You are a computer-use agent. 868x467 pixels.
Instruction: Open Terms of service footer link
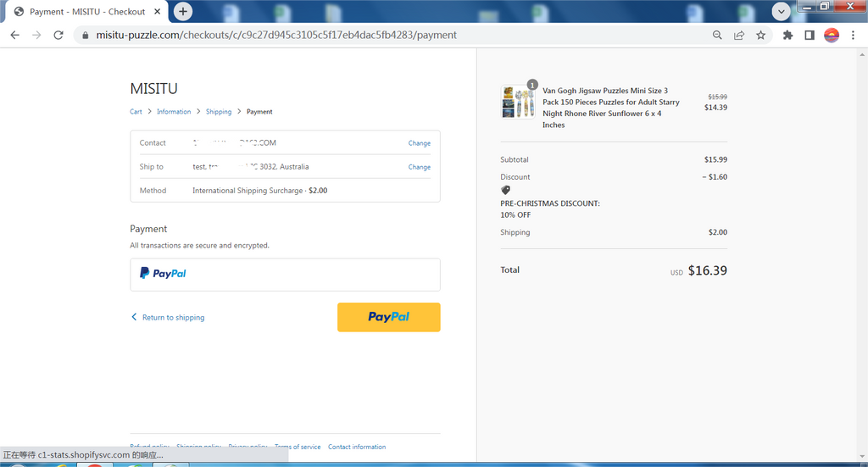click(x=298, y=447)
